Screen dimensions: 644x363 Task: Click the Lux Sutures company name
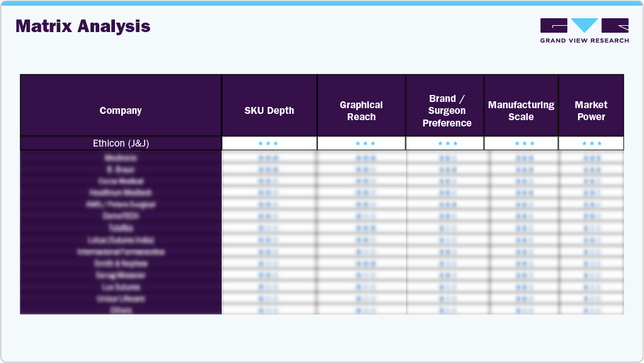point(120,287)
